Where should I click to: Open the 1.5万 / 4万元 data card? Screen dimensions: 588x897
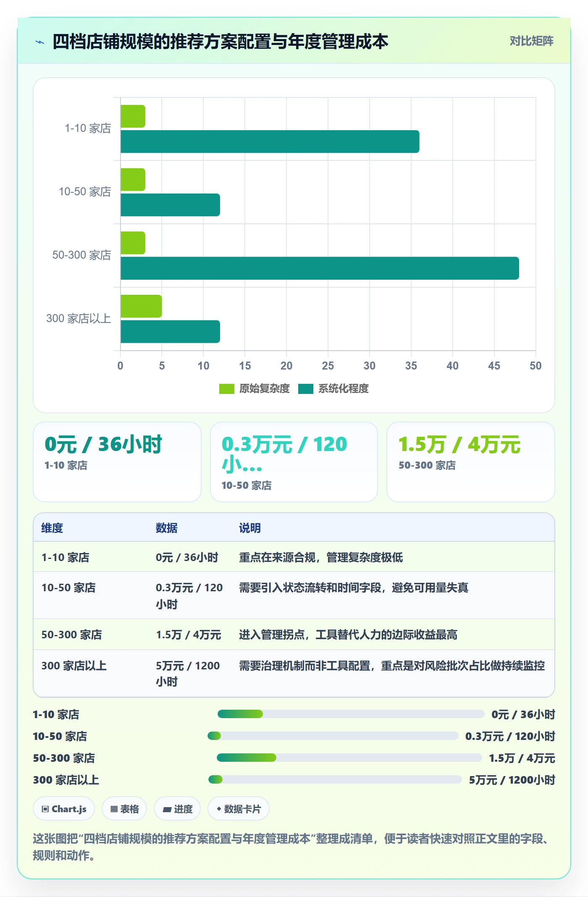click(x=471, y=462)
